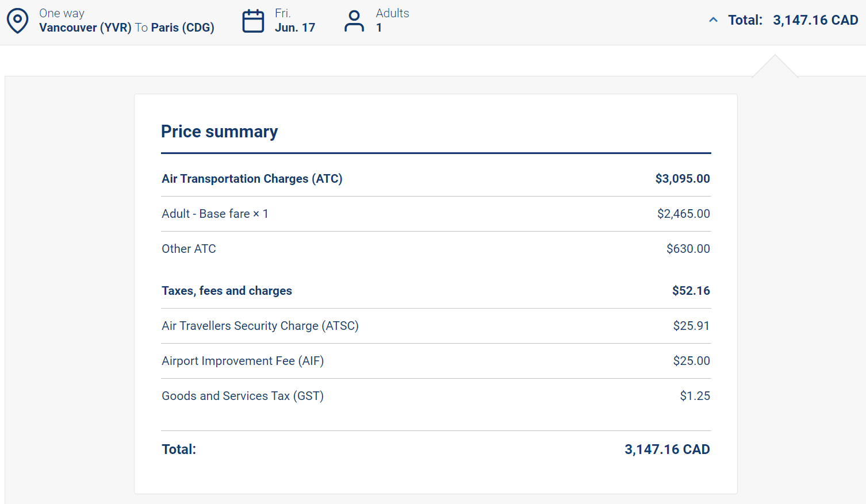Click the Air Transportation Charges (ATC) row
This screenshot has width=866, height=504.
[252, 179]
